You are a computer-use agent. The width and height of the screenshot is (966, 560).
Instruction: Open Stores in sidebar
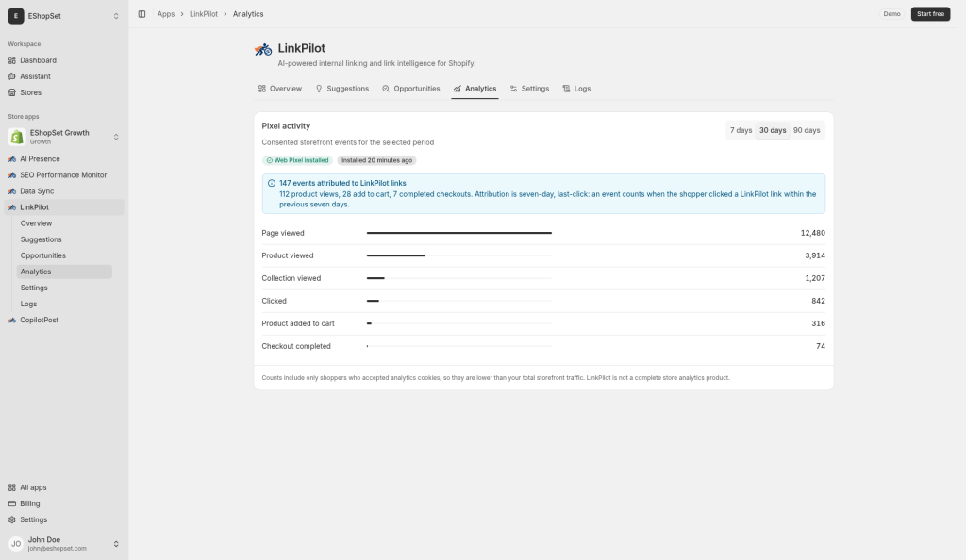pyautogui.click(x=64, y=92)
